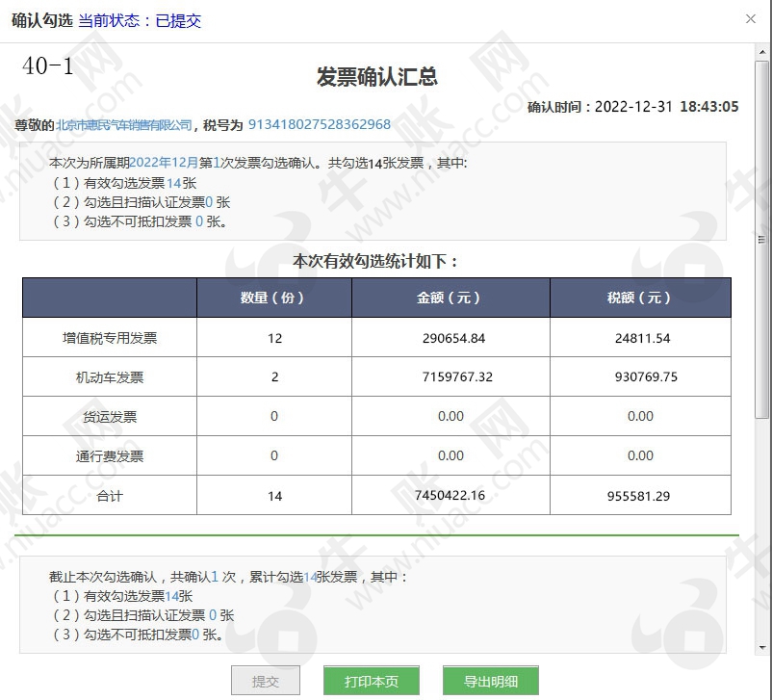772x700 pixels.
Task: Click the greyed-out 提交 button
Action: [x=266, y=681]
